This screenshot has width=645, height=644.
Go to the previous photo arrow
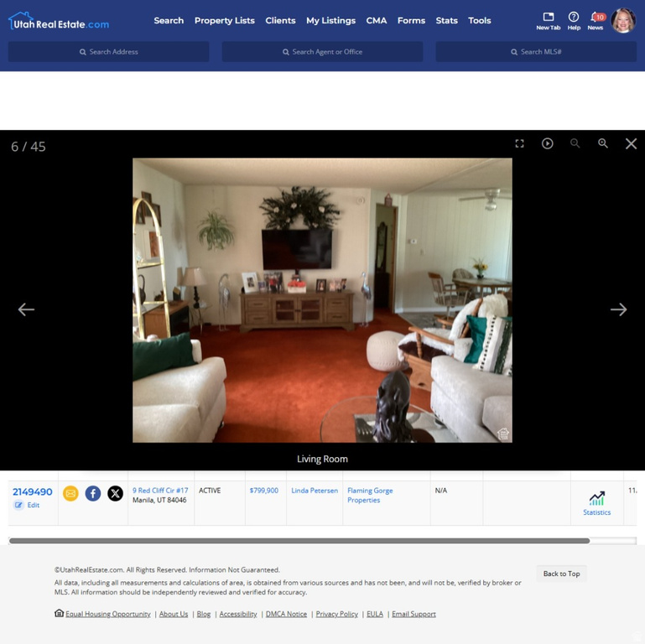[x=27, y=309]
